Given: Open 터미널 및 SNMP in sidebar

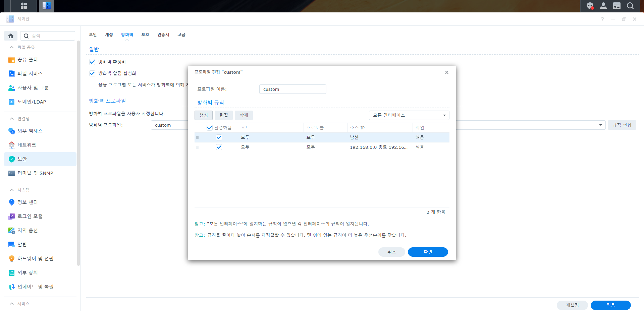Looking at the screenshot, I should point(40,173).
